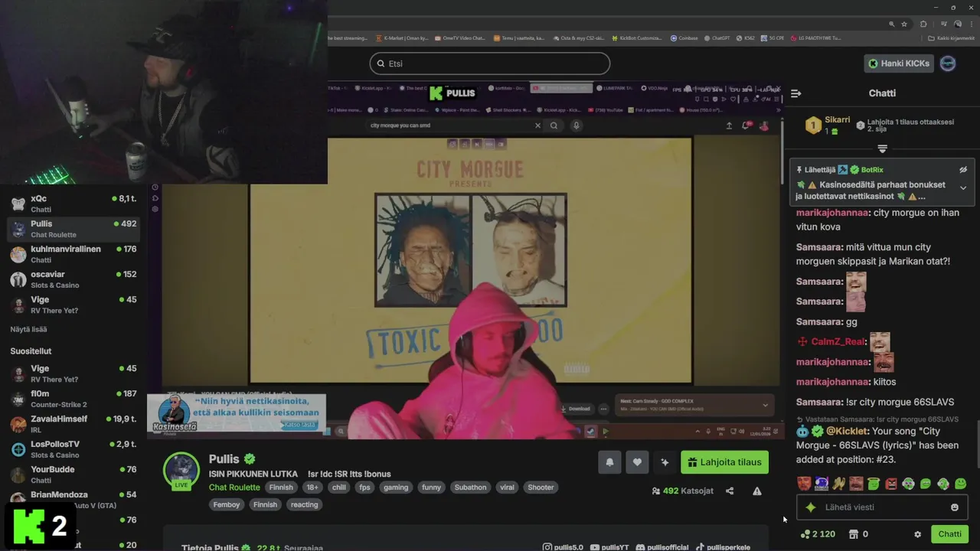Open pullisYT YouTube link
980x551 pixels.
pyautogui.click(x=609, y=547)
